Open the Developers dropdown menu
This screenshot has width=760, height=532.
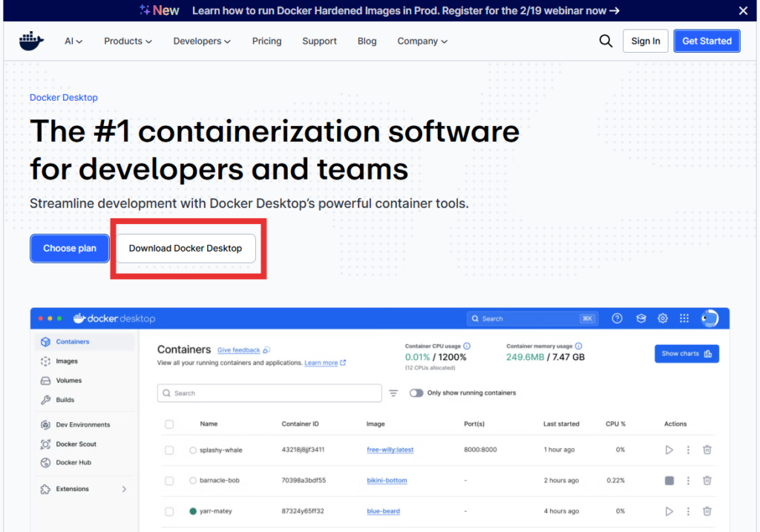pyautogui.click(x=202, y=41)
